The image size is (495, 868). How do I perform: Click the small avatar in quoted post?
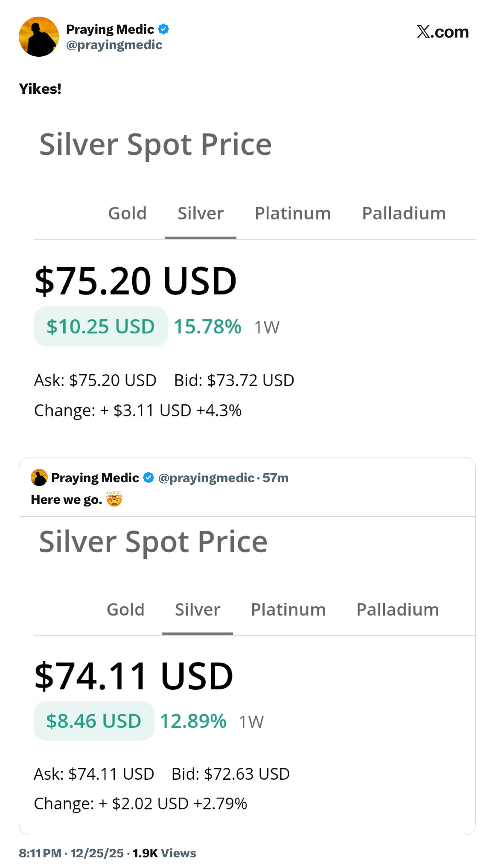pos(39,477)
